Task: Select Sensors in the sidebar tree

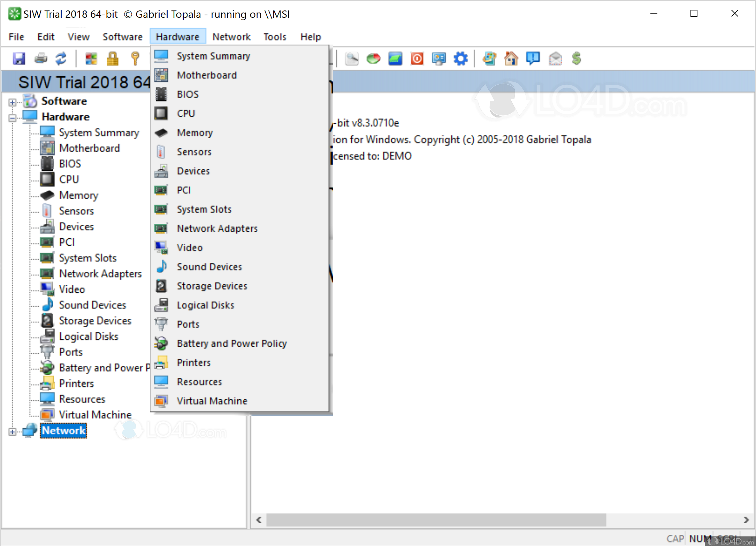Action: pos(76,210)
